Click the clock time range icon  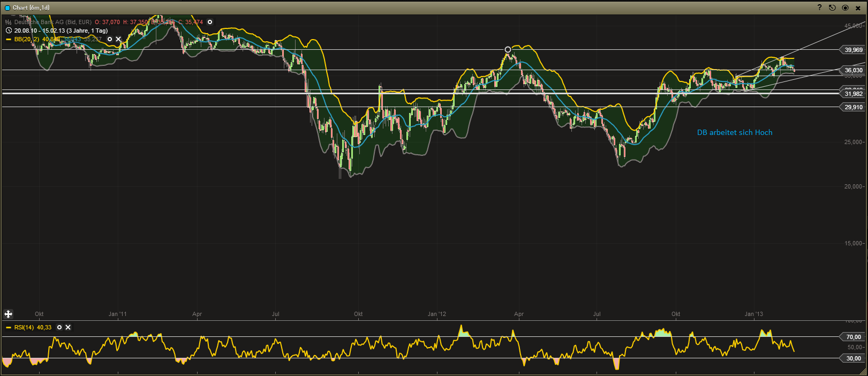point(9,31)
